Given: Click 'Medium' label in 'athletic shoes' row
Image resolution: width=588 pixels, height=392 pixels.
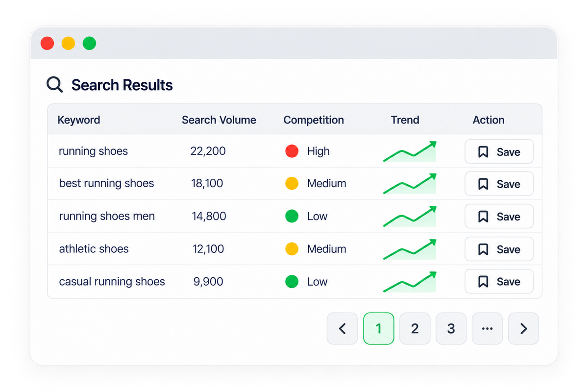Looking at the screenshot, I should tap(327, 249).
